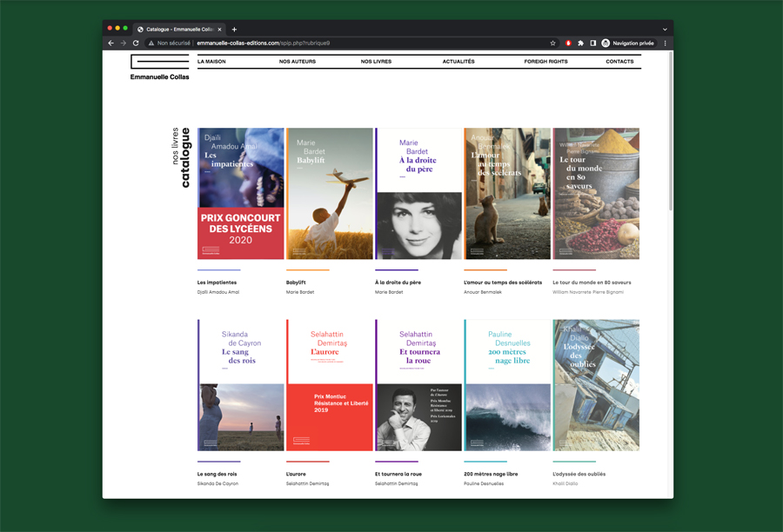The image size is (783, 532).
Task: Click the 'Les impatientes' book cover
Action: pyautogui.click(x=241, y=193)
